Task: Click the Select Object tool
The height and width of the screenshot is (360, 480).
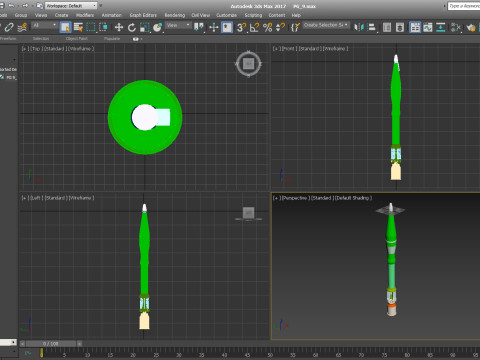Action: coord(65,27)
